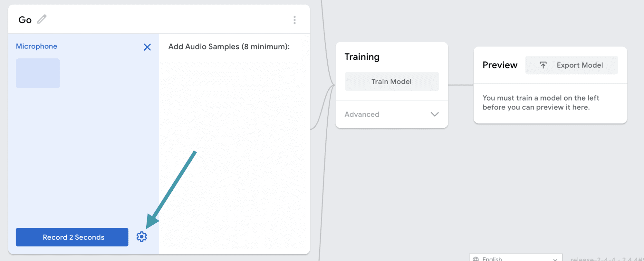Click the Training card heading

click(362, 57)
